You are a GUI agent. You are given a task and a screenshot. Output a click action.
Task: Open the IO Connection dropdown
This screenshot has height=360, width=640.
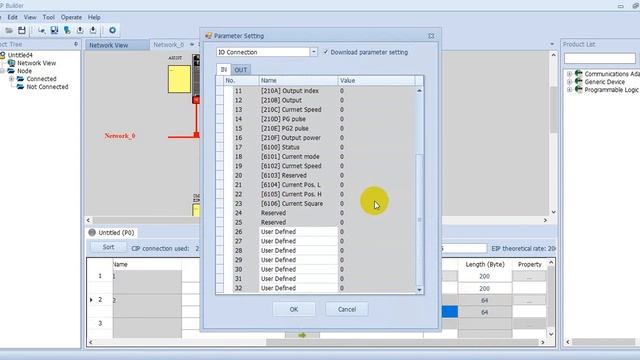click(313, 52)
